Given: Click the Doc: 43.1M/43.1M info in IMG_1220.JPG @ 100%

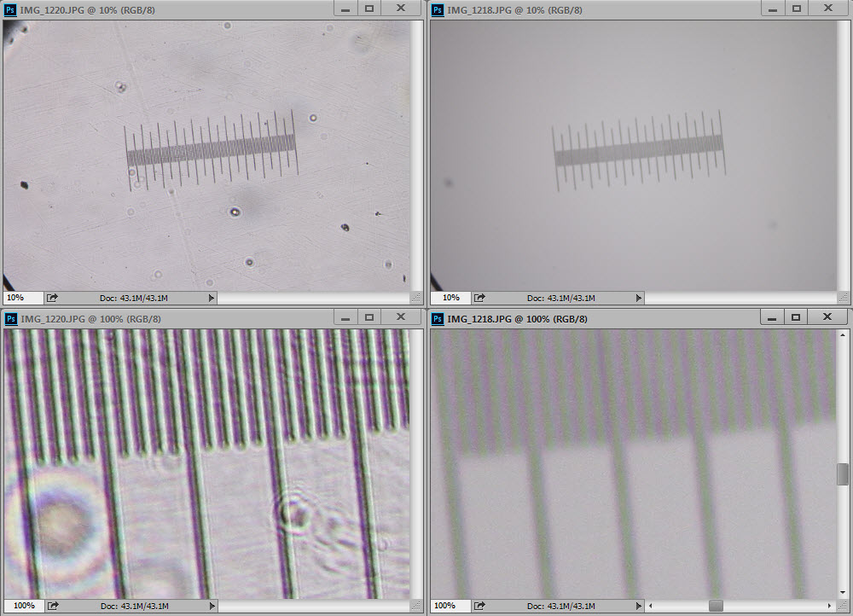Looking at the screenshot, I should 135,607.
